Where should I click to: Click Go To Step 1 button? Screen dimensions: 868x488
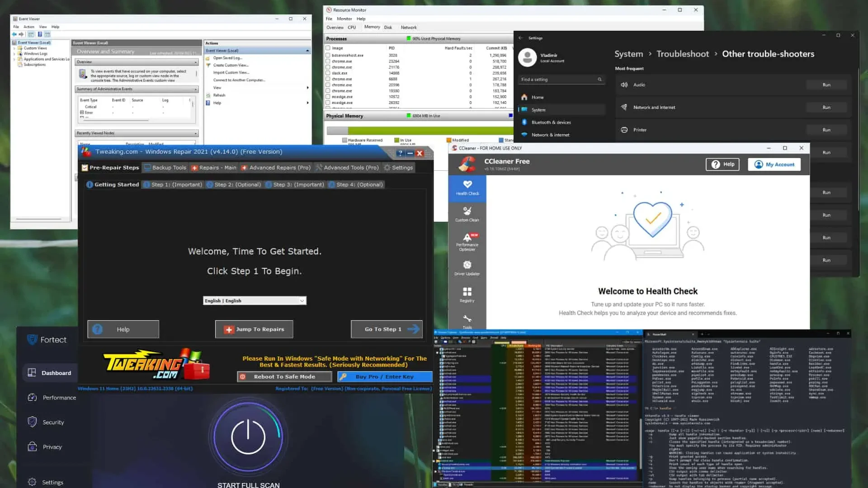tap(387, 329)
